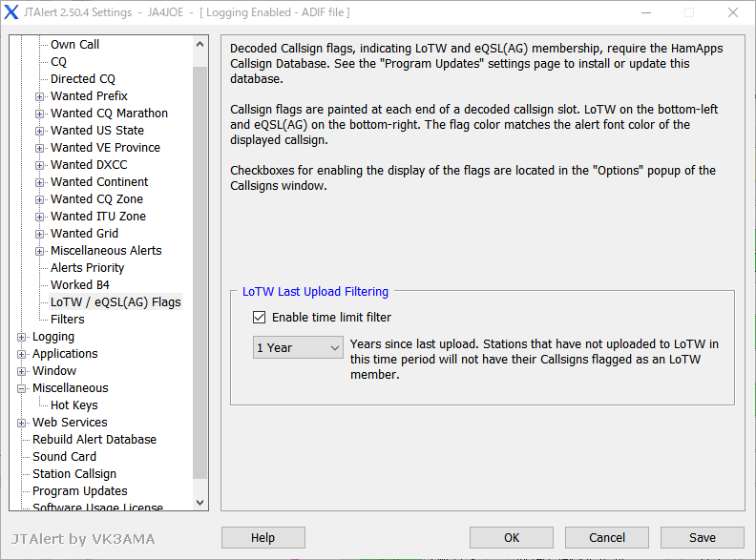Viewport: 756px width, 560px height.
Task: Click the Help button
Action: 263,537
